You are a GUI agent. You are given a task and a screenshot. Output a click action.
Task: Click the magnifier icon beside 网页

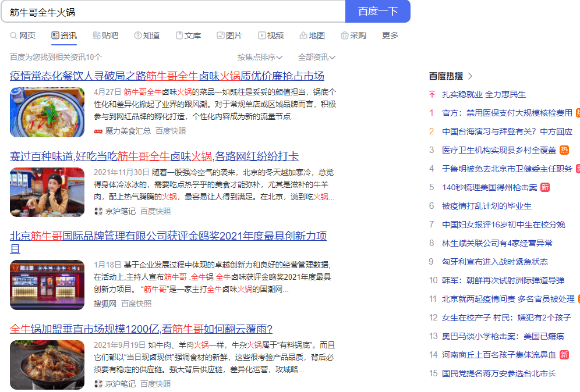coord(13,35)
